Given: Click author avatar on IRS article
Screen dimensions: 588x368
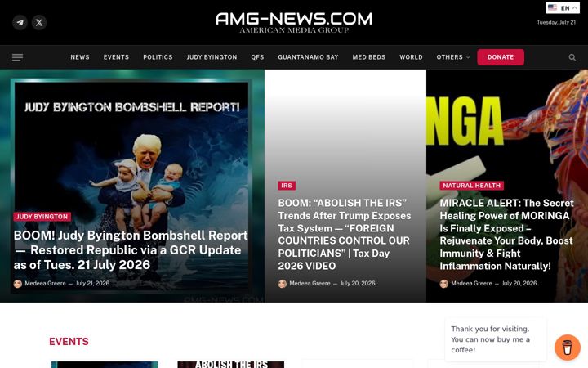Looking at the screenshot, I should 282,284.
